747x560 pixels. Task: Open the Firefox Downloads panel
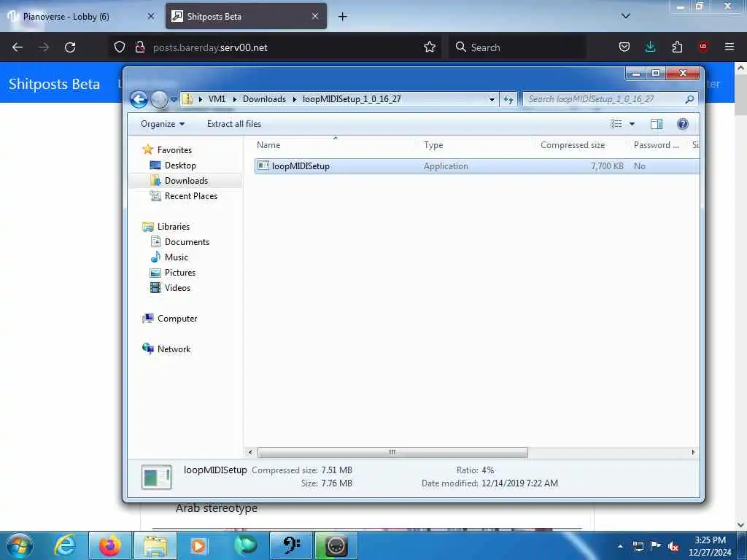click(x=650, y=47)
